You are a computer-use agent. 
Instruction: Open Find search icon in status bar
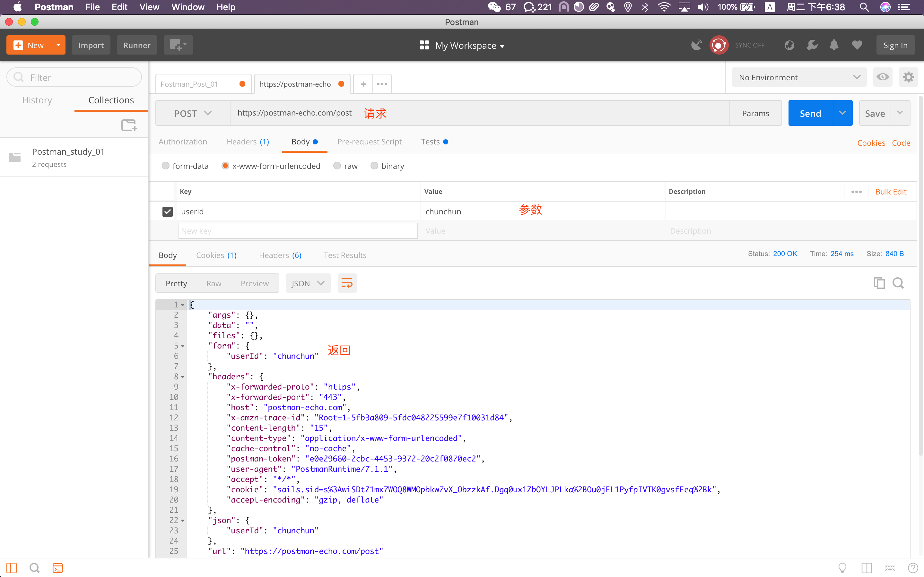click(x=34, y=568)
